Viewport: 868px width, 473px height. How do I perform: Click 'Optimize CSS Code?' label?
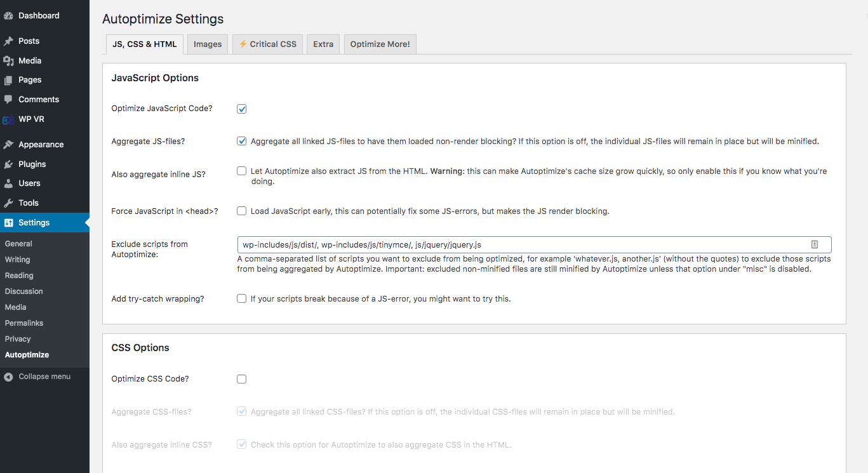150,379
